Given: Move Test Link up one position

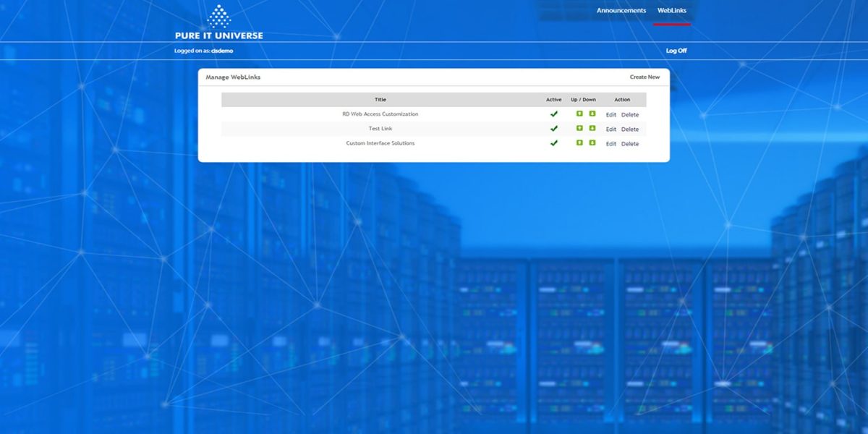Looking at the screenshot, I should click(579, 129).
